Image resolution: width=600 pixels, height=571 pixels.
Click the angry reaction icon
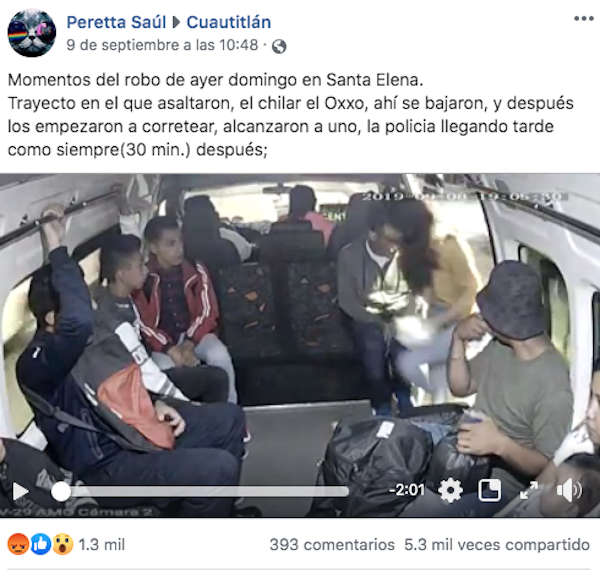[18, 544]
